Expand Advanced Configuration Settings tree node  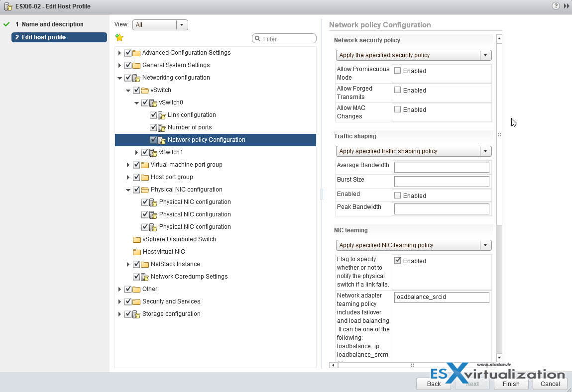(119, 53)
